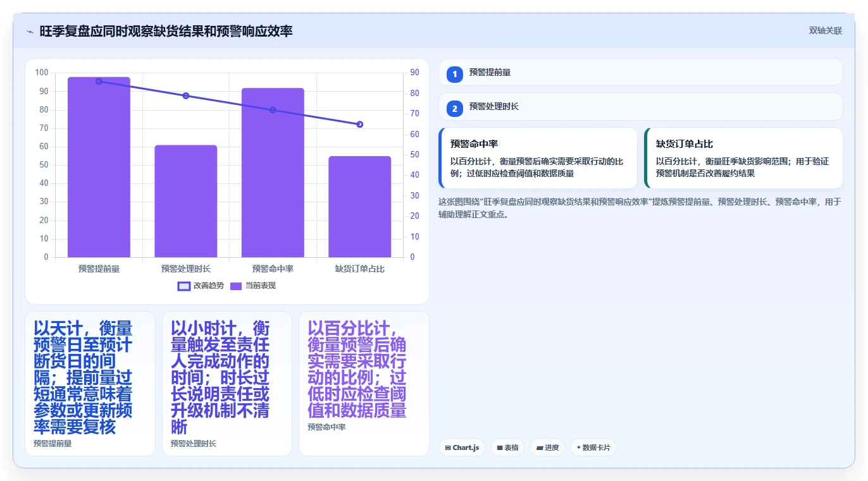
Task: Click the header title 旺季复盘应同时观察缺货结果和预警响应效率
Action: coord(166,31)
